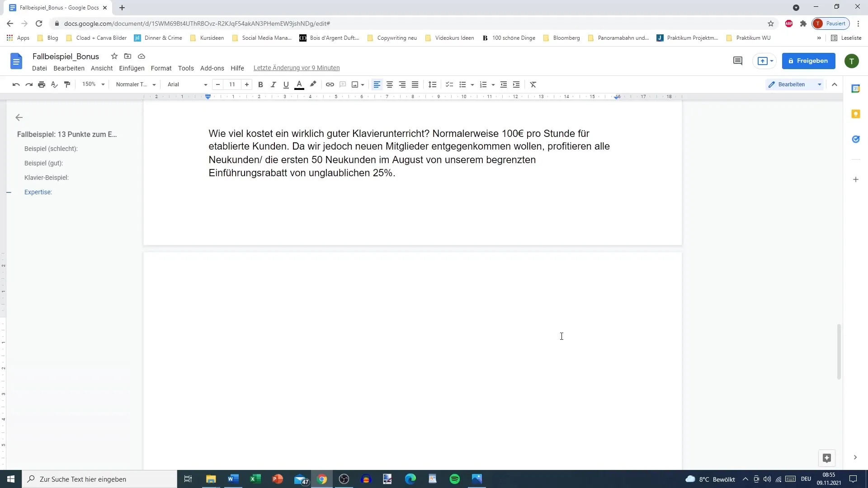The height and width of the screenshot is (488, 868).
Task: Open the line spacing options
Action: (432, 84)
